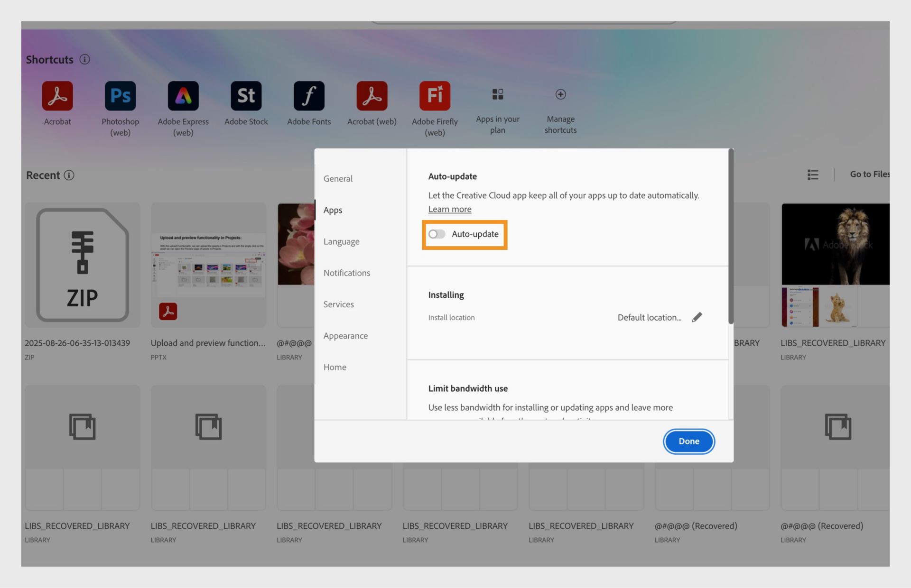Screen dimensions: 911x588
Task: Click Go to Files link
Action: tap(869, 174)
